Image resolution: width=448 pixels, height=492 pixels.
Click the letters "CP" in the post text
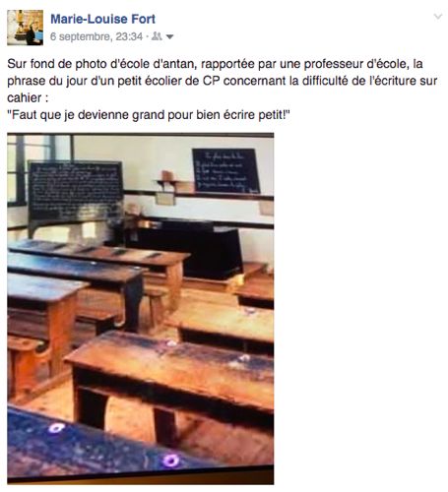(211, 81)
